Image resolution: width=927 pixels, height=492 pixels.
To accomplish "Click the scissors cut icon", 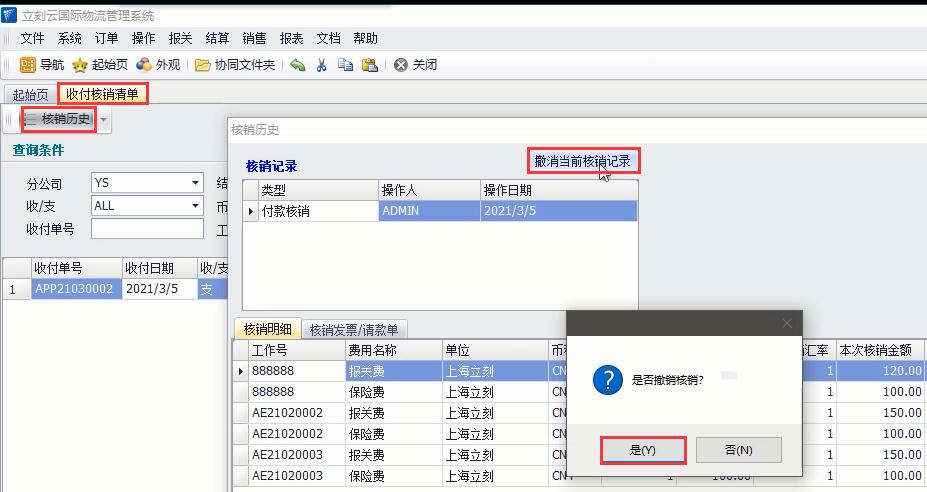I will point(321,65).
